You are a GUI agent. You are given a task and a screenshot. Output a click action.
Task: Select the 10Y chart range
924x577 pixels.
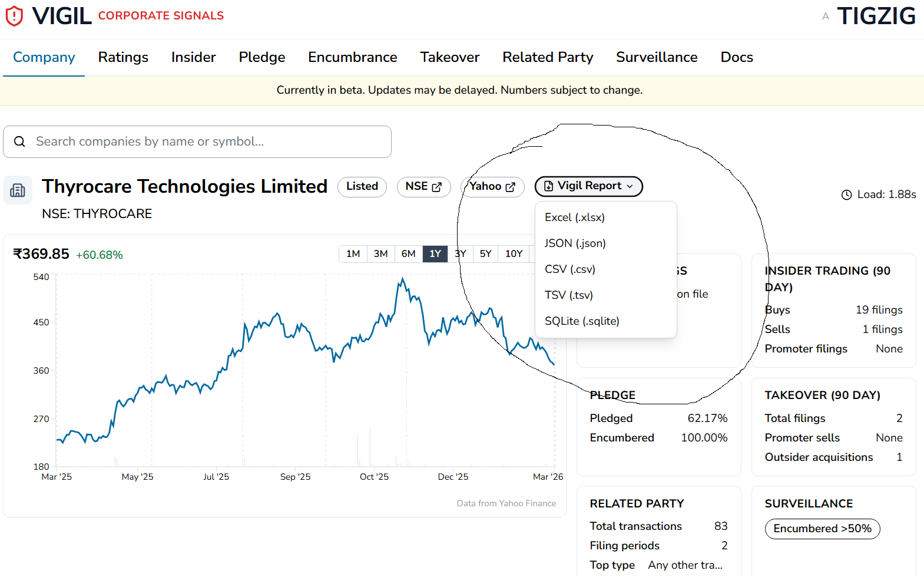[514, 254]
